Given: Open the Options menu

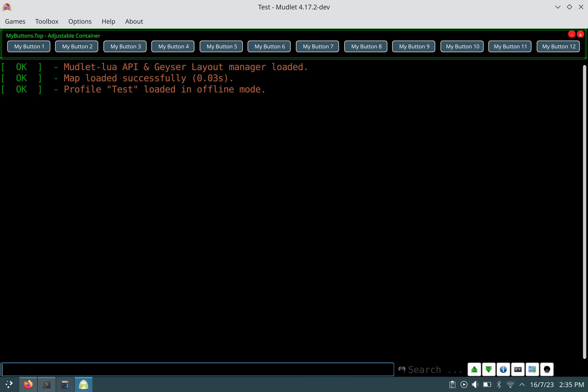Looking at the screenshot, I should point(80,21).
